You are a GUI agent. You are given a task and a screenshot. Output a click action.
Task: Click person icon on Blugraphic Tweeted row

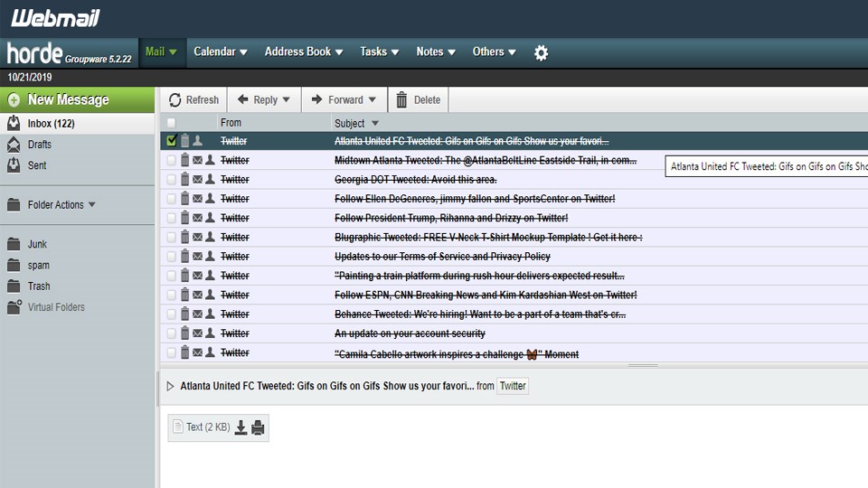(x=210, y=237)
